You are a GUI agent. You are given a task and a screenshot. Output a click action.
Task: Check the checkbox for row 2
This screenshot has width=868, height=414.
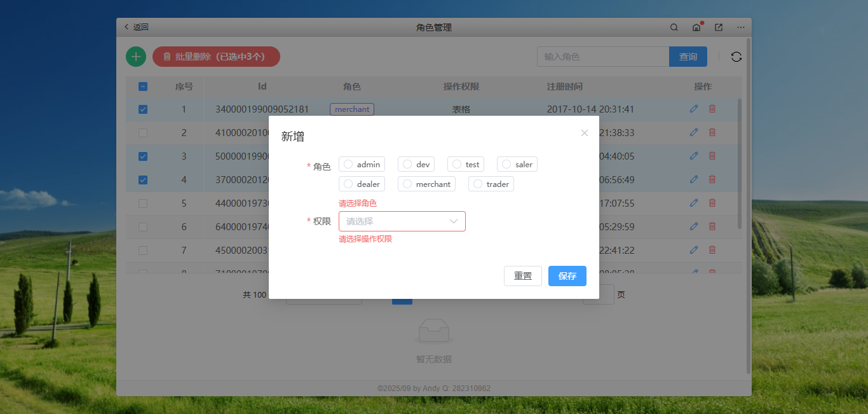pyautogui.click(x=142, y=132)
